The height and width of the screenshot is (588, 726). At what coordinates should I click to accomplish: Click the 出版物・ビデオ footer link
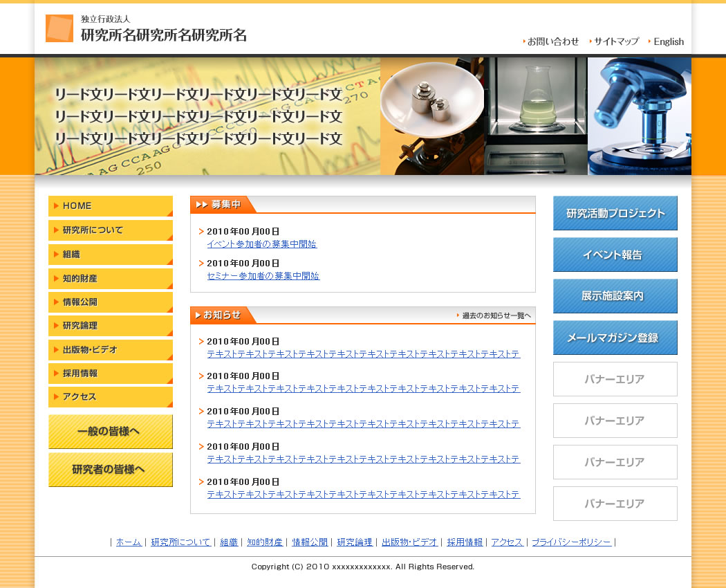(410, 542)
